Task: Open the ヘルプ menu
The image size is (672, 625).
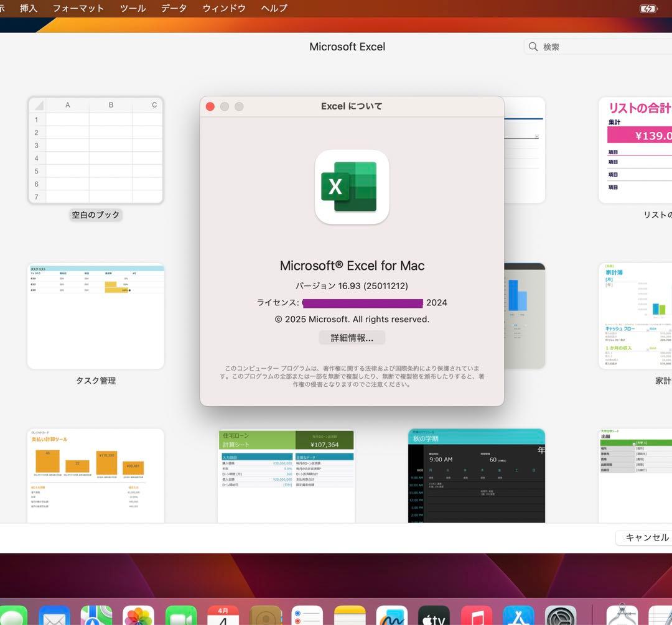Action: click(273, 9)
